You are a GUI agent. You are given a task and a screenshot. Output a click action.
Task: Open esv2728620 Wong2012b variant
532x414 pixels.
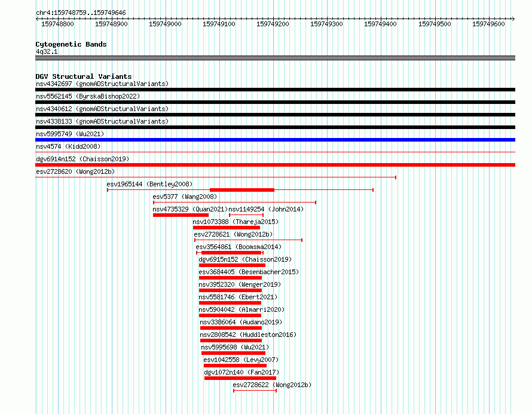75,171
